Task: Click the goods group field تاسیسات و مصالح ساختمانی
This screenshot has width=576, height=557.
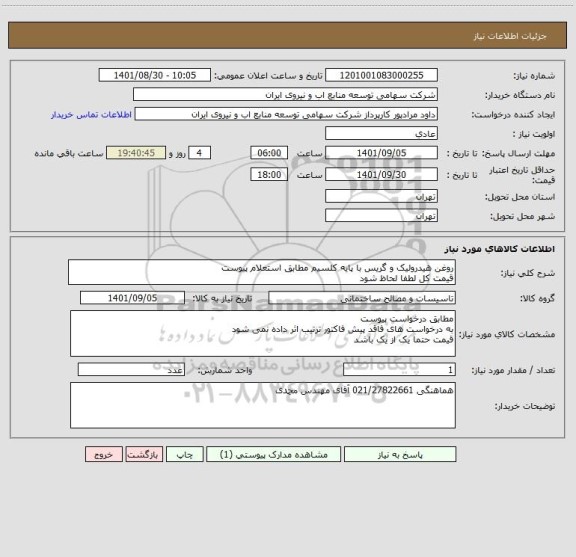Action: pyautogui.click(x=362, y=298)
